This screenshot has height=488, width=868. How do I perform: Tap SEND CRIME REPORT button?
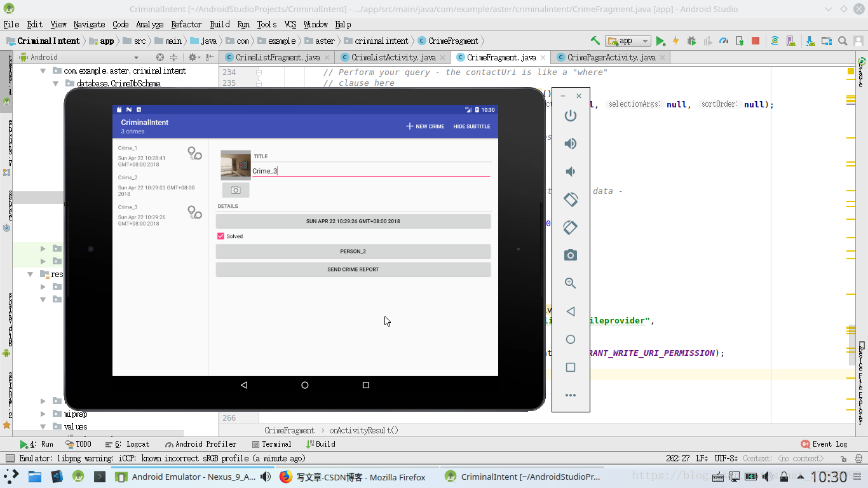pyautogui.click(x=353, y=269)
